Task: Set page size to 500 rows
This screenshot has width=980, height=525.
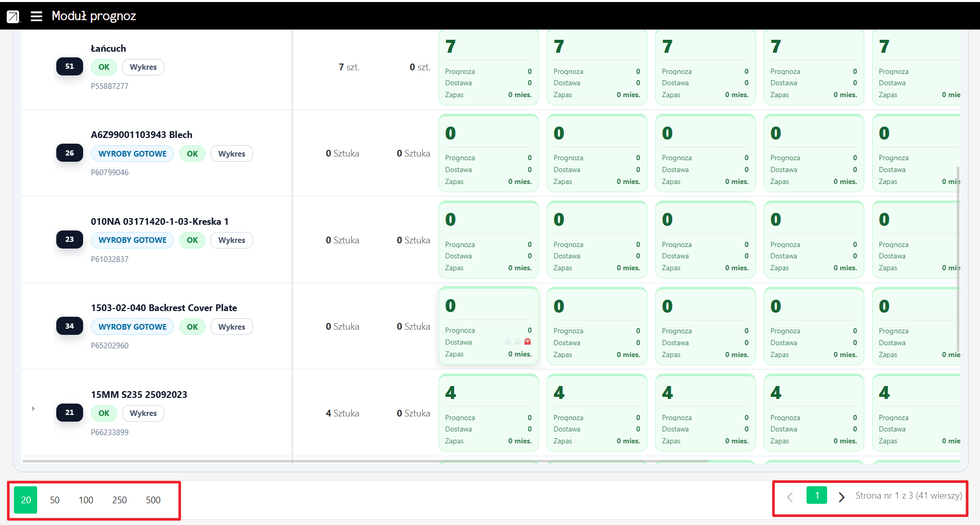Action: pos(153,500)
